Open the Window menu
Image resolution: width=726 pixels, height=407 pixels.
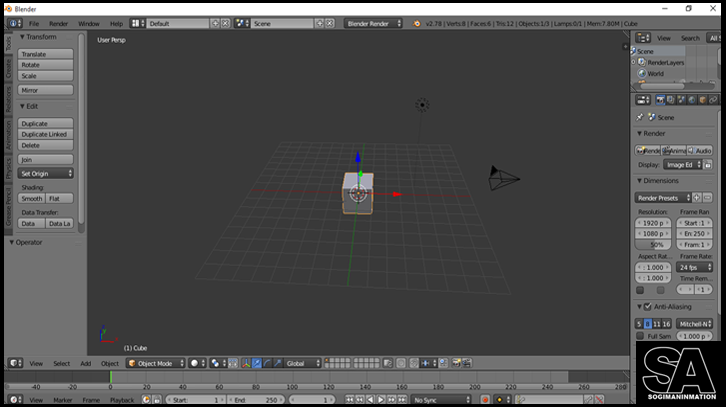click(x=88, y=24)
